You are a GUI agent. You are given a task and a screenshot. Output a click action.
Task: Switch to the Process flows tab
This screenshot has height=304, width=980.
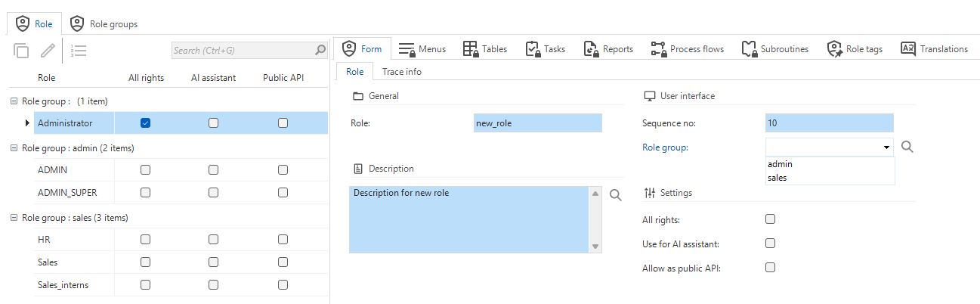(x=687, y=49)
